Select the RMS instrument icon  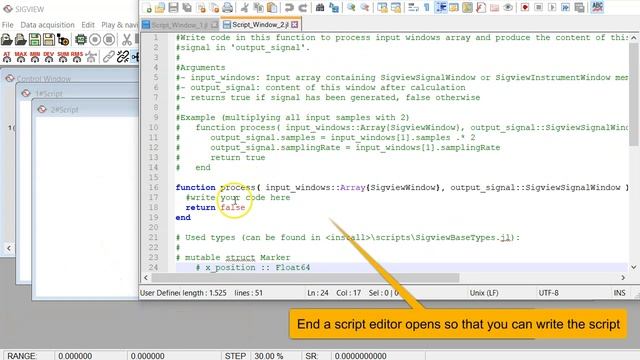pyautogui.click(x=77, y=57)
